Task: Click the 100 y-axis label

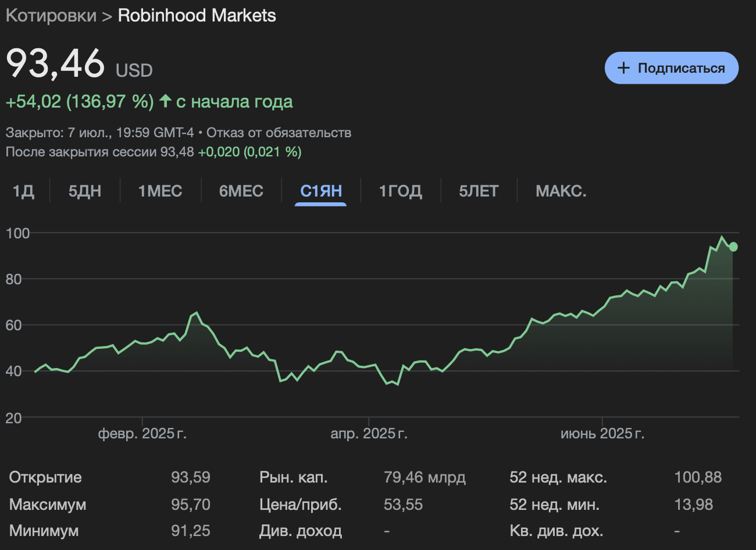Action: [x=17, y=234]
